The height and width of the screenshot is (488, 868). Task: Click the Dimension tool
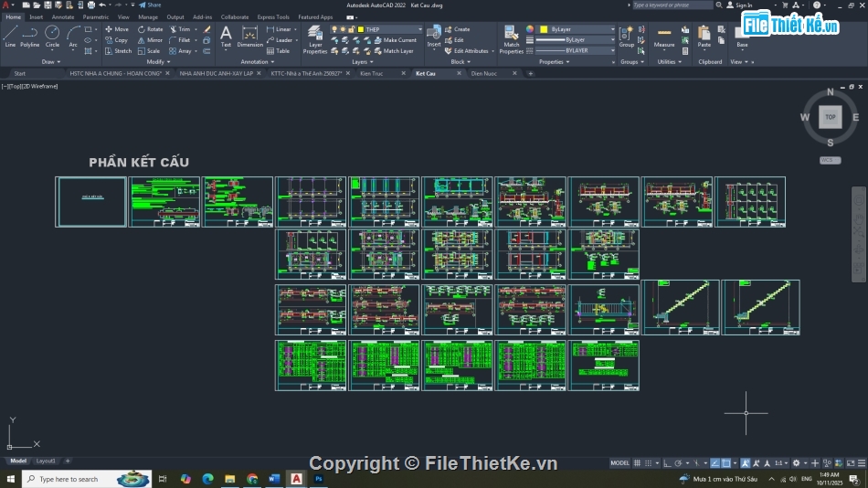(x=249, y=37)
